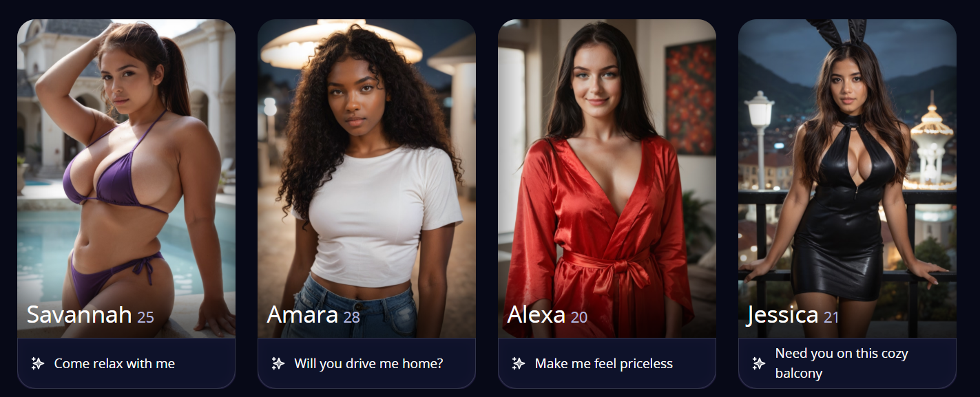The image size is (980, 397).
Task: Select the name Savannah 25
Action: click(90, 314)
